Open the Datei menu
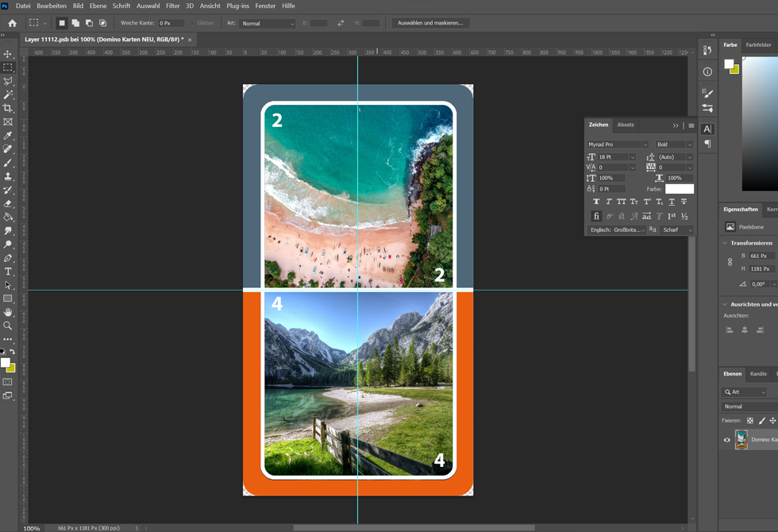Screen dimensions: 778x532 23,6
